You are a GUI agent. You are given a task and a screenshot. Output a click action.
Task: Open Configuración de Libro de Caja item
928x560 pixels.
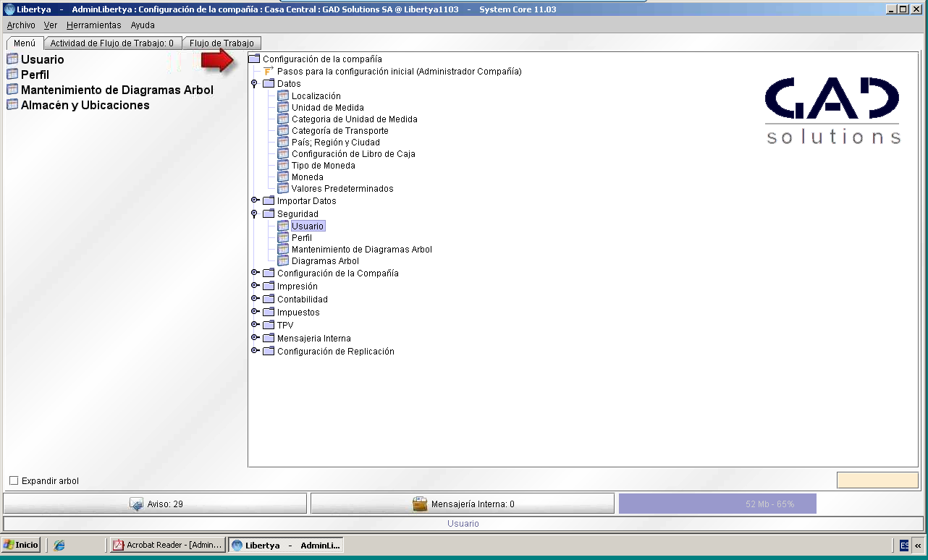click(x=353, y=153)
